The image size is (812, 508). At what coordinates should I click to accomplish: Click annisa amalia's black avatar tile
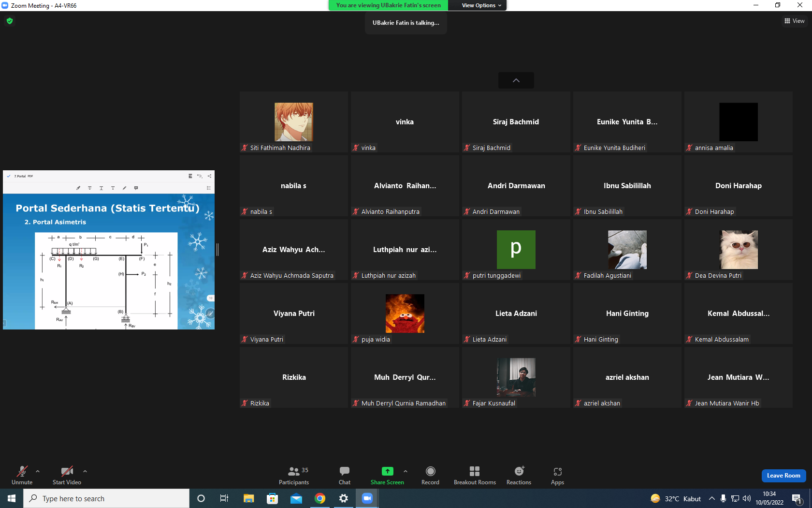point(739,122)
